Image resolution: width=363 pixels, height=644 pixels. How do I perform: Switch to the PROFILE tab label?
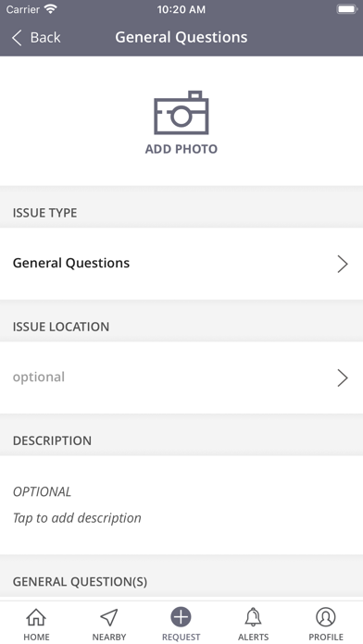click(326, 637)
